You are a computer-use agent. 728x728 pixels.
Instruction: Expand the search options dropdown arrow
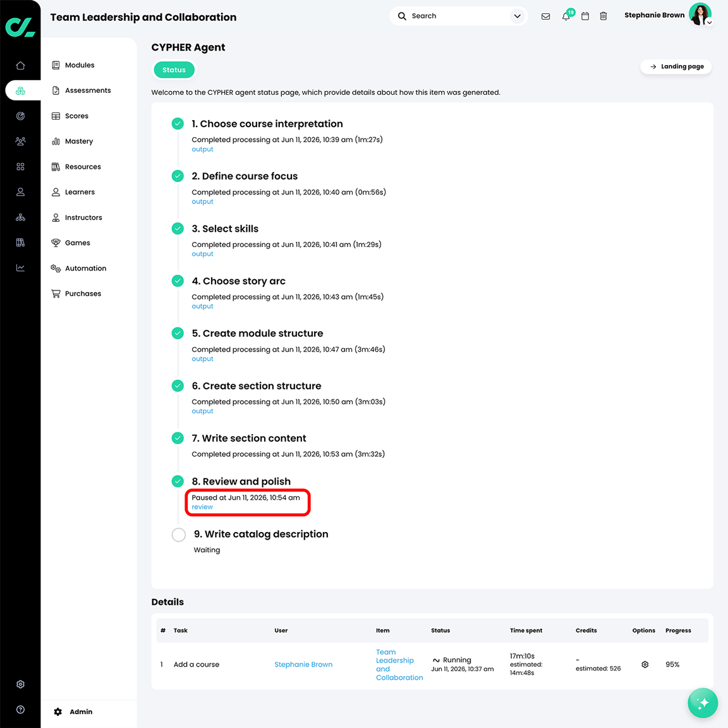[517, 16]
